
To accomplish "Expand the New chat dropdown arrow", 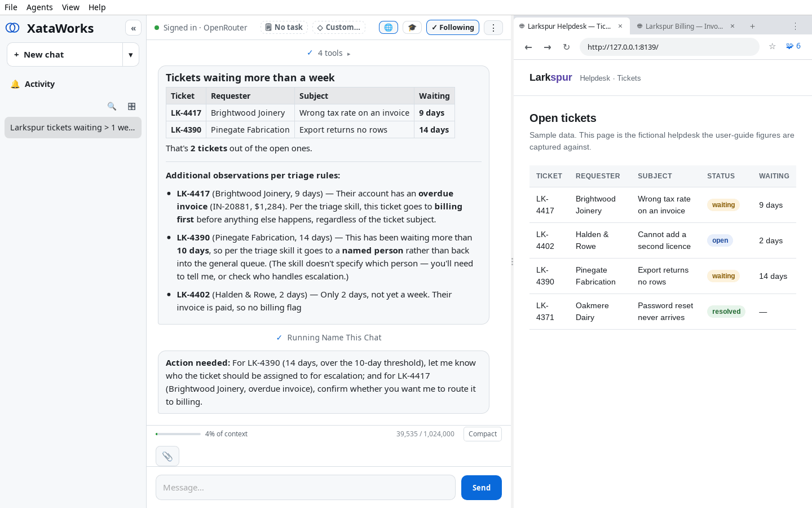I will tap(131, 55).
